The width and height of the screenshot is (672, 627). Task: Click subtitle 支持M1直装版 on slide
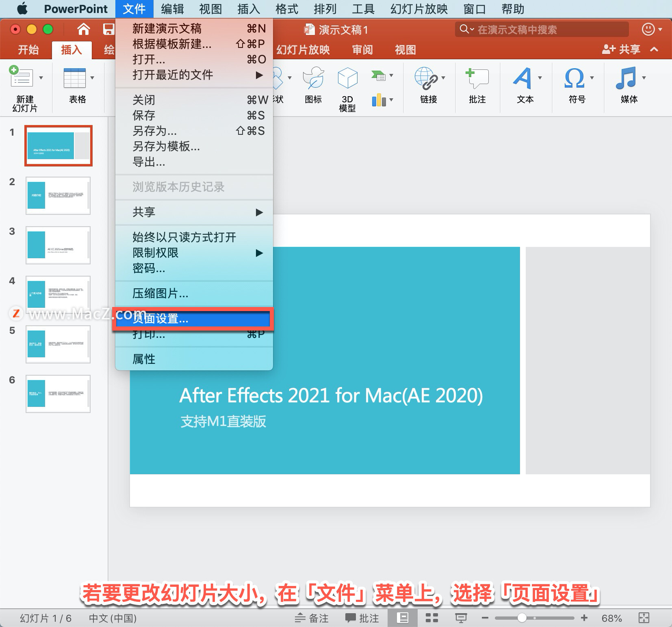(223, 421)
